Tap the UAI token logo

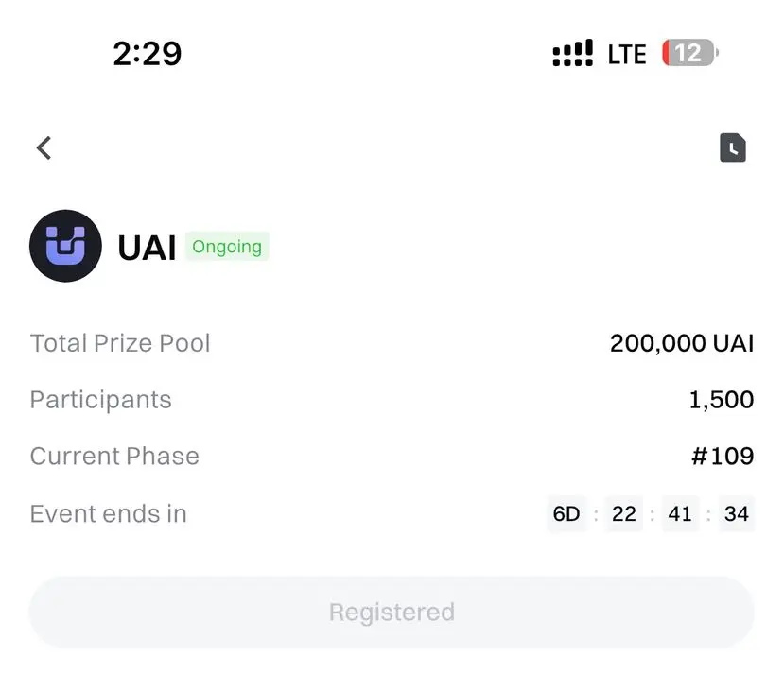[65, 246]
